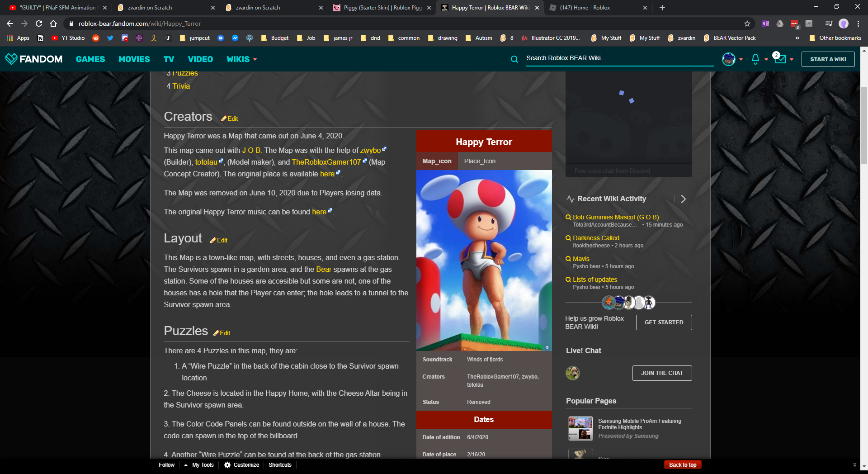Open the Messenger bookmark icon
The image size is (868, 474).
pyautogui.click(x=235, y=38)
